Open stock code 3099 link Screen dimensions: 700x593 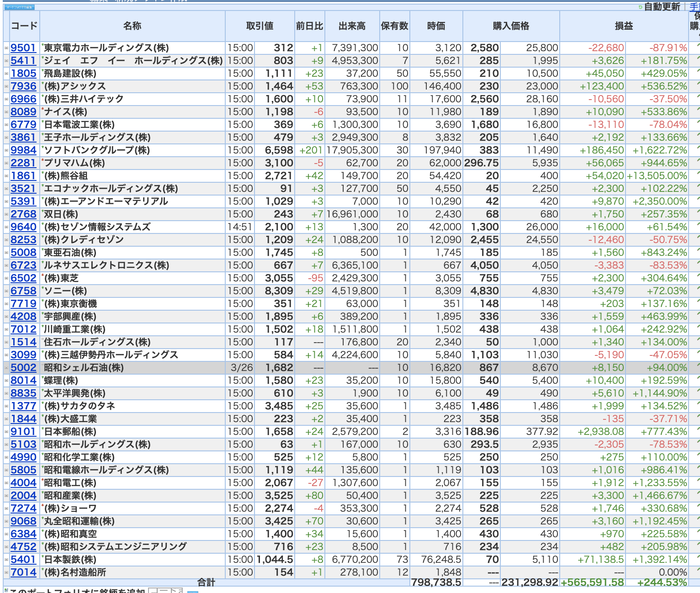point(23,355)
